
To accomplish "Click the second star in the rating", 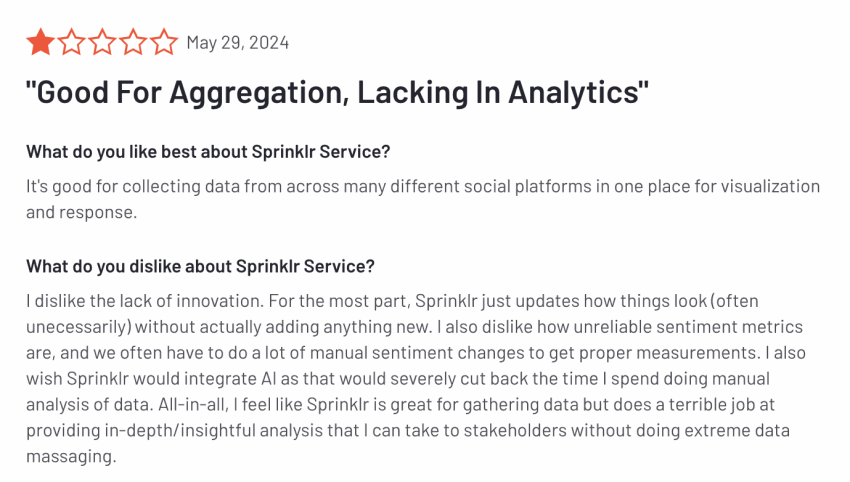I will pyautogui.click(x=71, y=42).
